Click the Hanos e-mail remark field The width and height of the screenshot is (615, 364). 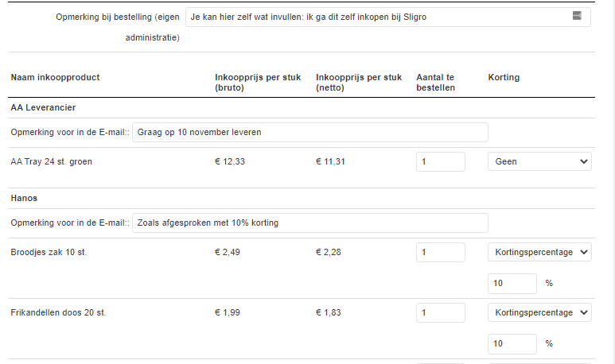(309, 223)
